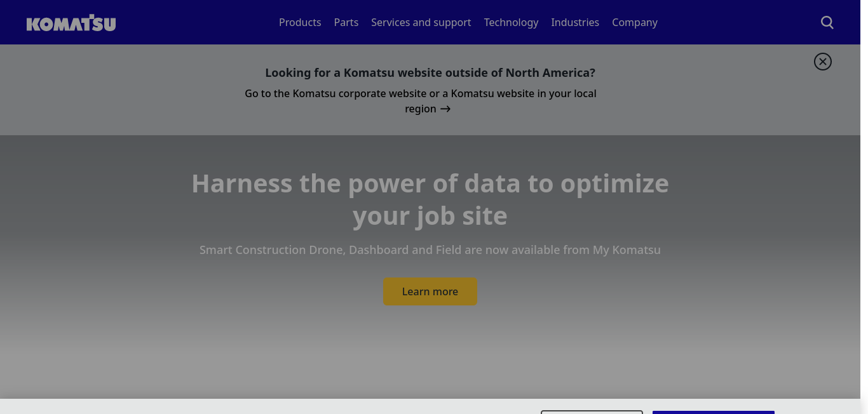868x414 pixels.
Task: Close the regional website notice banner
Action: (x=823, y=62)
